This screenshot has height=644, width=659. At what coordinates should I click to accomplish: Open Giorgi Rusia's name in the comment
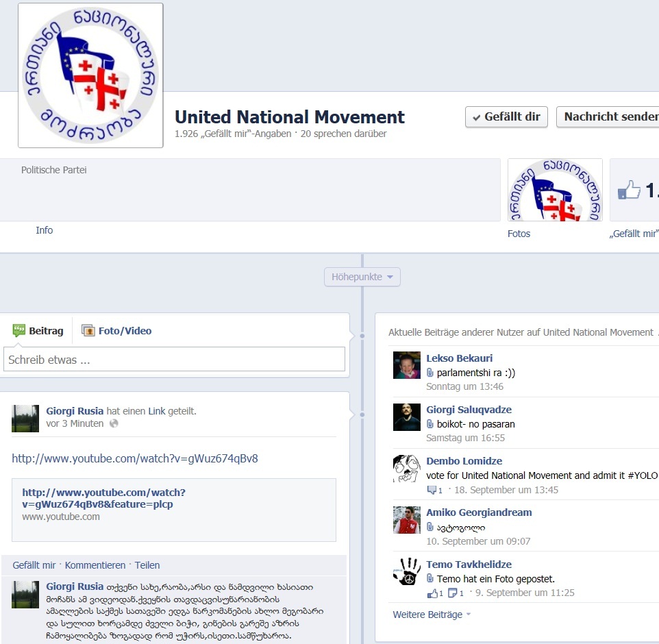[x=75, y=586]
